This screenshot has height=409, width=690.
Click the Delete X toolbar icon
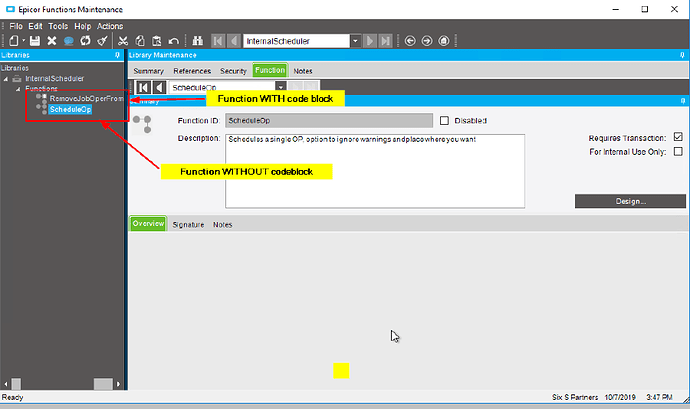click(x=52, y=41)
